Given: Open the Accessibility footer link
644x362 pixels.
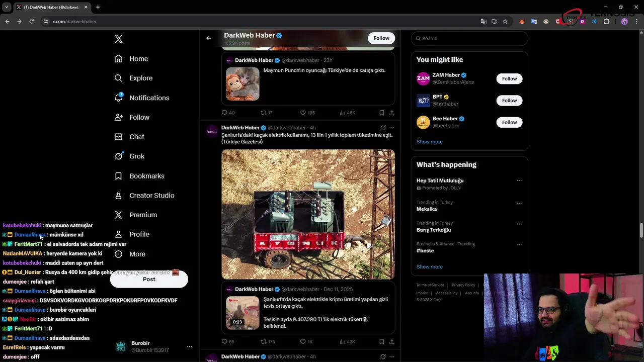Looking at the screenshot, I should tap(447, 293).
